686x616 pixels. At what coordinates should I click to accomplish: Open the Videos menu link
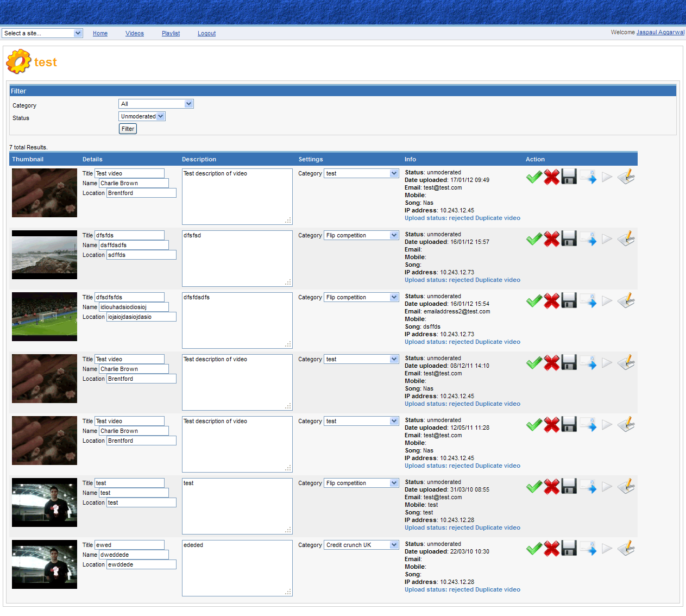[135, 33]
